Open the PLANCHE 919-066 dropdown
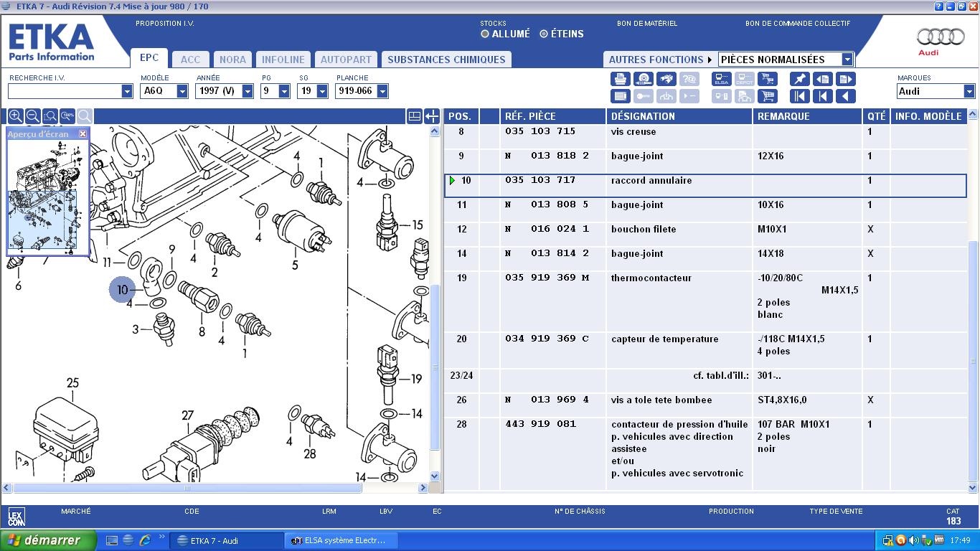Viewport: 980px width, 551px height. click(x=382, y=91)
